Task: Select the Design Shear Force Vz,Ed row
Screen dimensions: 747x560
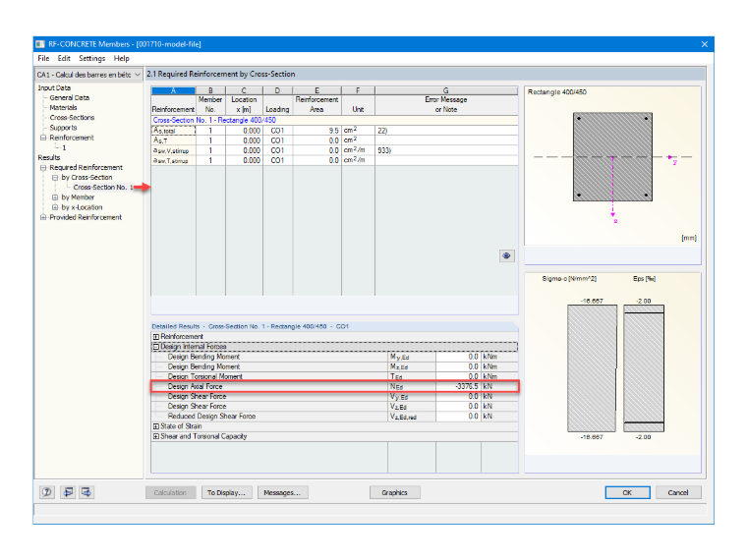Action: click(334, 407)
